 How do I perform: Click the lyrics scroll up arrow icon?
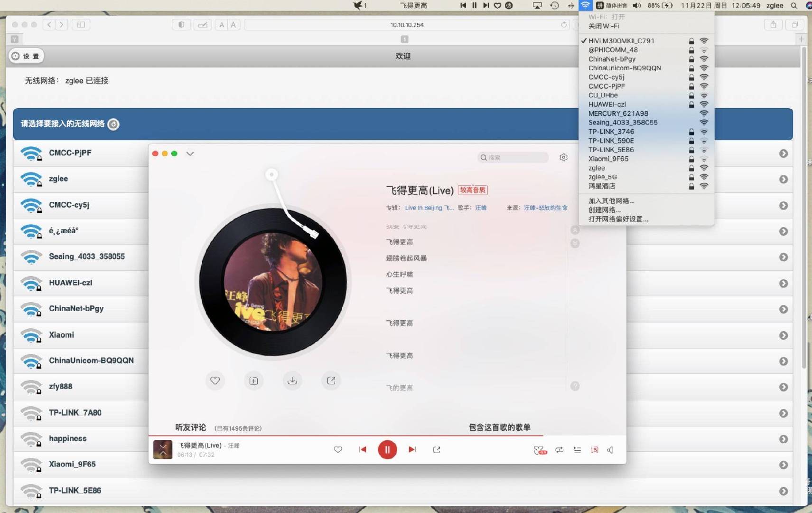575,230
